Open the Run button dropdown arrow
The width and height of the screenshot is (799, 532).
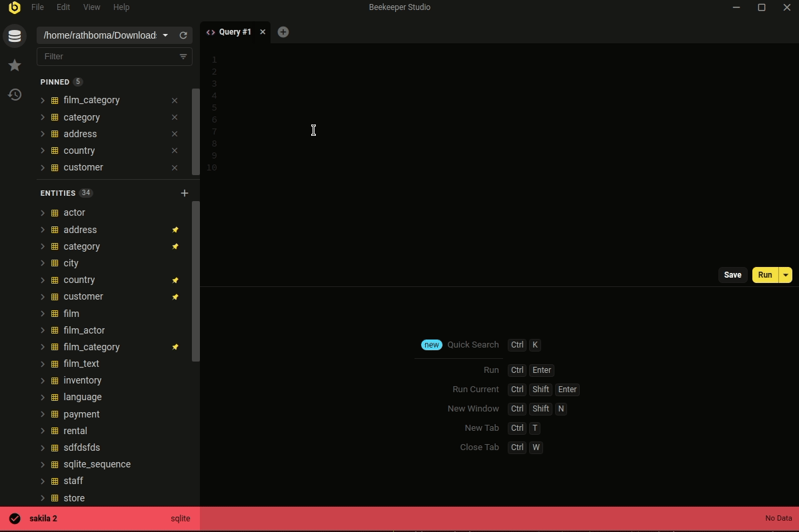786,275
